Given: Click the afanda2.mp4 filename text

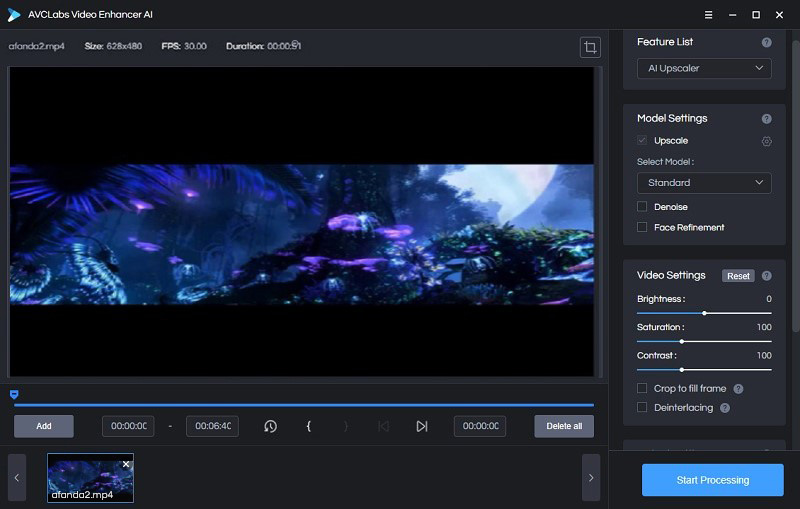Looking at the screenshot, I should [x=36, y=46].
